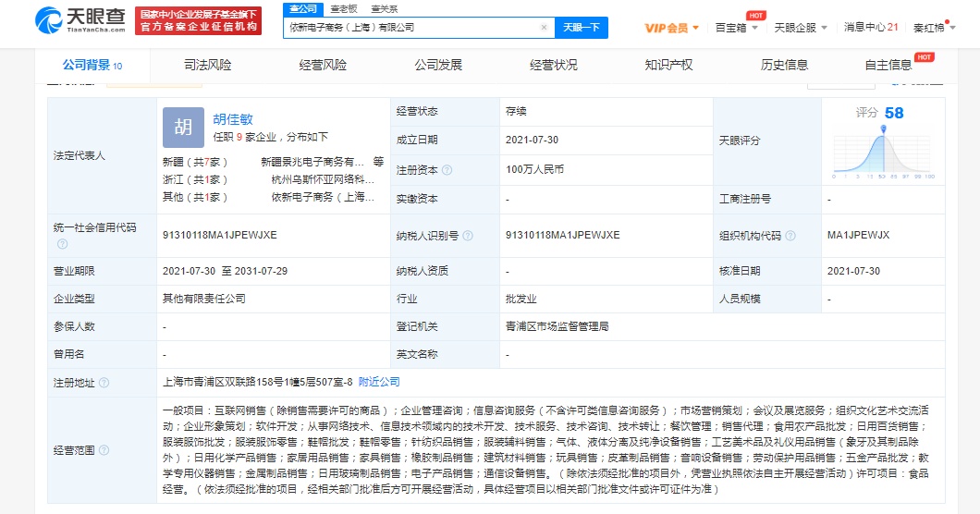
Task: Click the registration authority 青浦区市场监督管理局
Action: coord(557,326)
